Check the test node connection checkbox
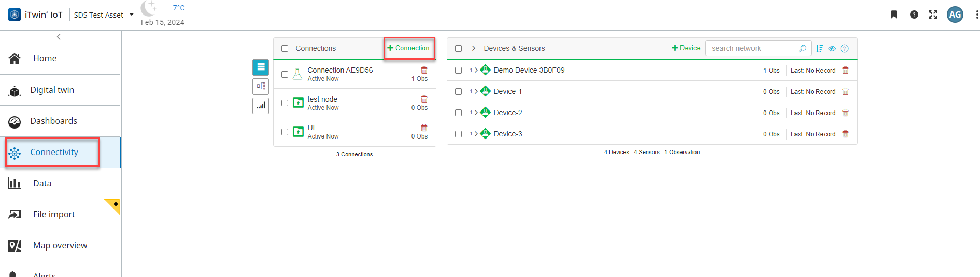The width and height of the screenshot is (980, 277). (x=285, y=103)
